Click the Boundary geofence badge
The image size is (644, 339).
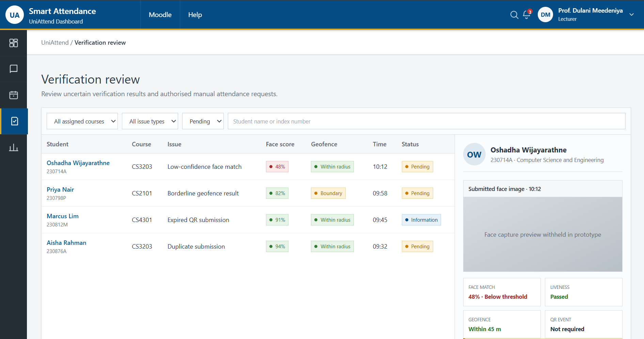coord(328,193)
